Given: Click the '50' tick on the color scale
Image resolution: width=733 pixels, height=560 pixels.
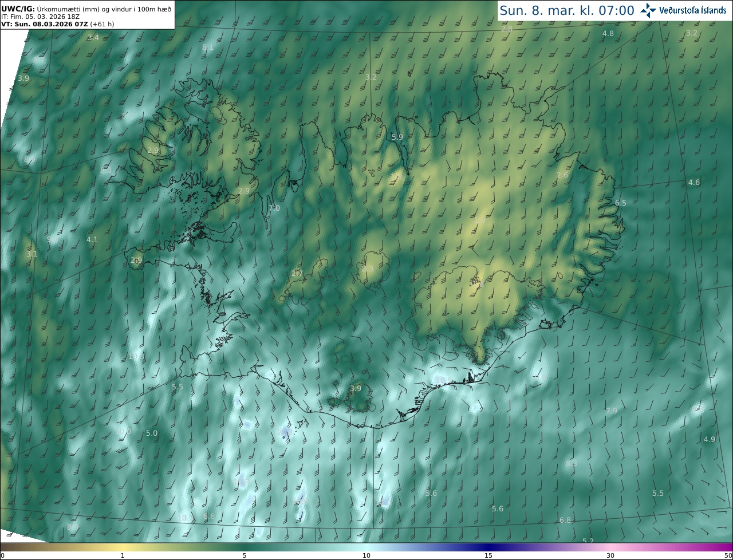Looking at the screenshot, I should tap(728, 555).
